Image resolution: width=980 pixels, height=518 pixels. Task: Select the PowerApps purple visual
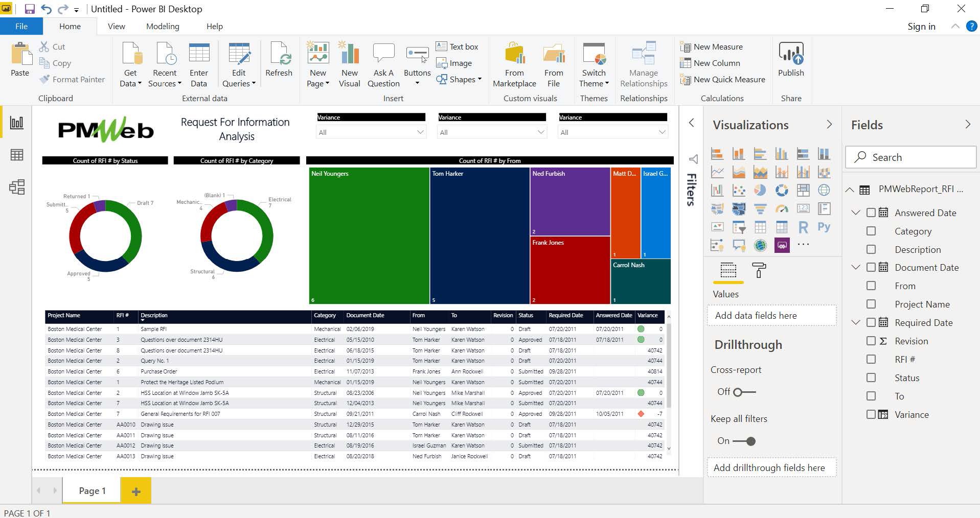click(x=782, y=245)
